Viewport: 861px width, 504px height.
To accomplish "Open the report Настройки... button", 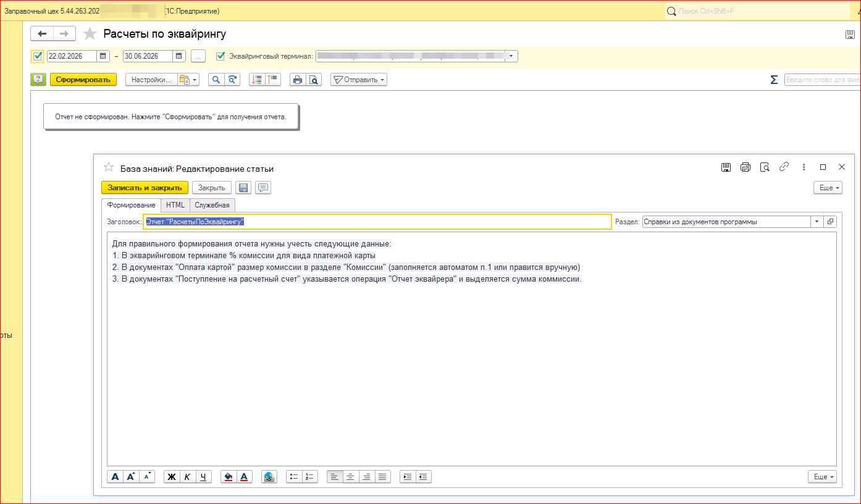I will [151, 80].
